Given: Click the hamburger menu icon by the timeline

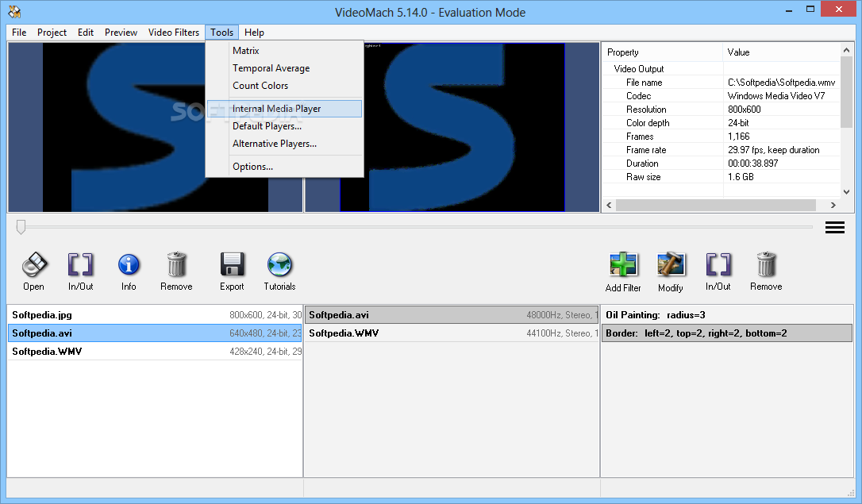Looking at the screenshot, I should point(834,227).
